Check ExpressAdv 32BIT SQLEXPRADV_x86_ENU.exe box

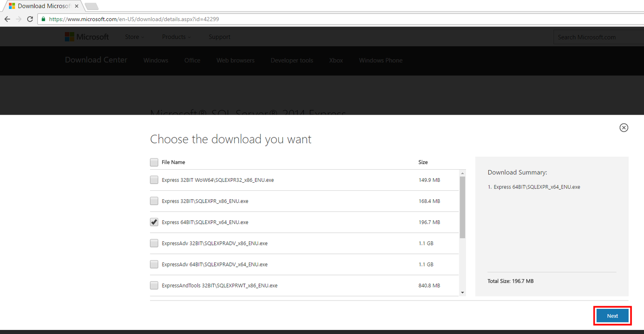[154, 243]
